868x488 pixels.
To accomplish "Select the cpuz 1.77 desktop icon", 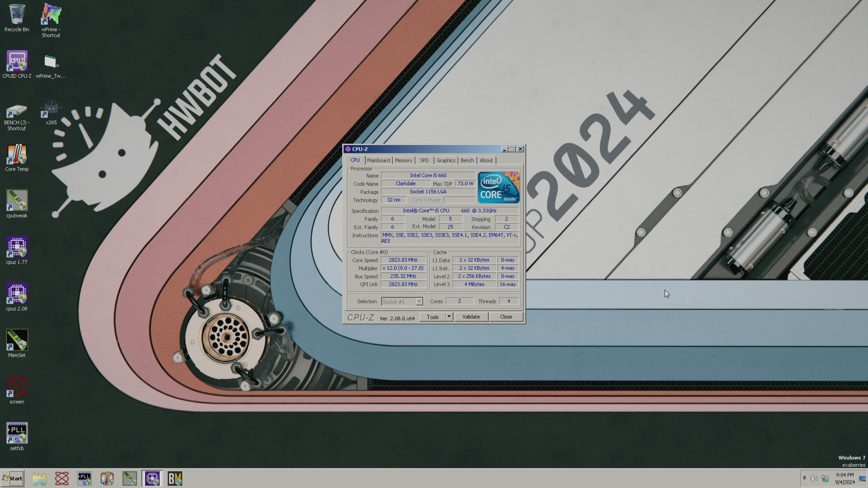I will point(17,251).
